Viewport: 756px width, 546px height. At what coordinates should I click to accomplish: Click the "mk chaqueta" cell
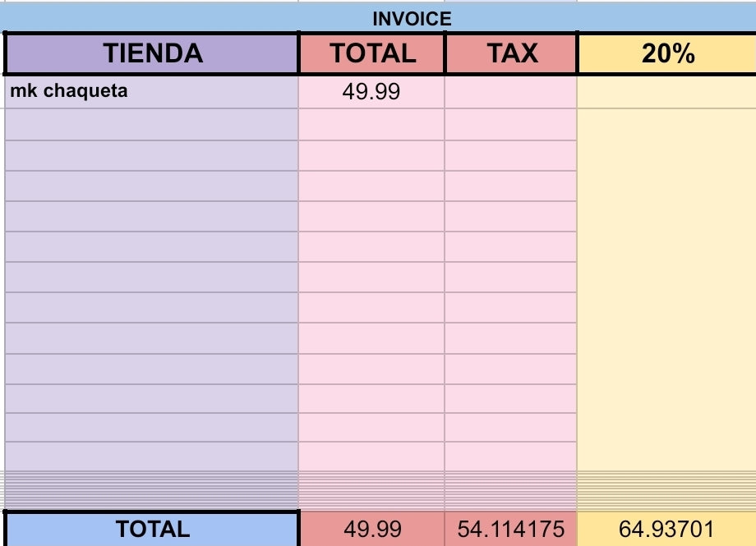[152, 91]
